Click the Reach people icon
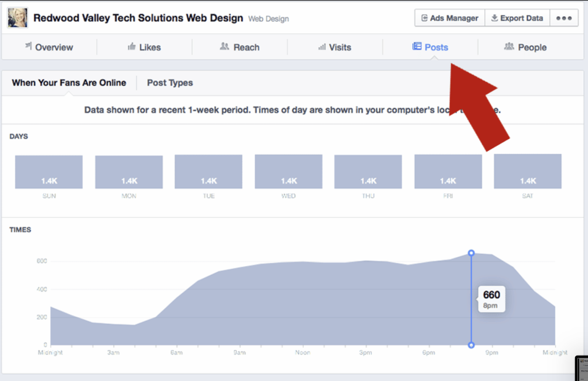Image resolution: width=588 pixels, height=381 pixels. point(225,46)
